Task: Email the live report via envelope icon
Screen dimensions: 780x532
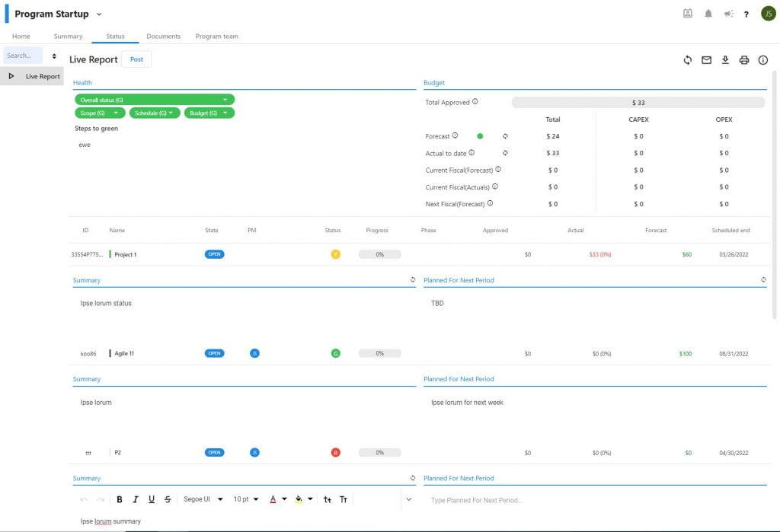Action: click(x=706, y=60)
